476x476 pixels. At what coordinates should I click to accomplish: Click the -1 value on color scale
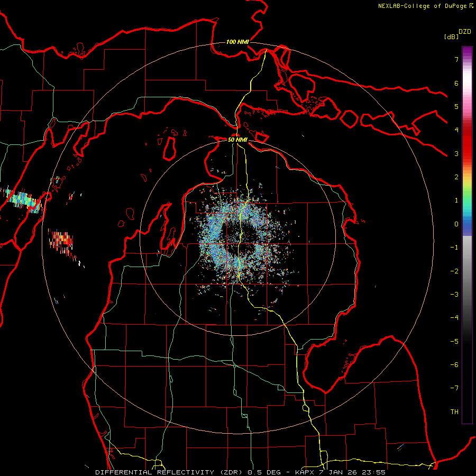click(x=454, y=248)
